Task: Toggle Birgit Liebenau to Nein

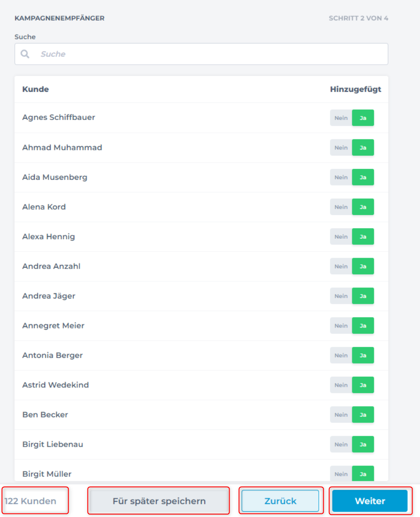Action: point(341,444)
